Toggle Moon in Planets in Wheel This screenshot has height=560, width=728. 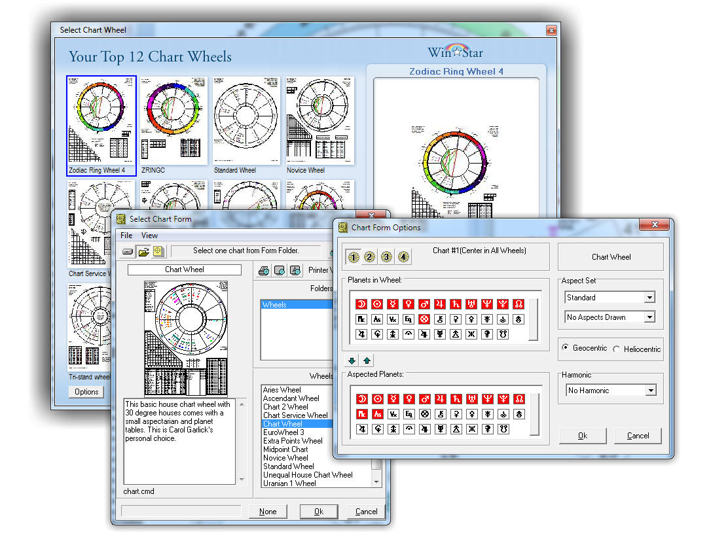(361, 304)
